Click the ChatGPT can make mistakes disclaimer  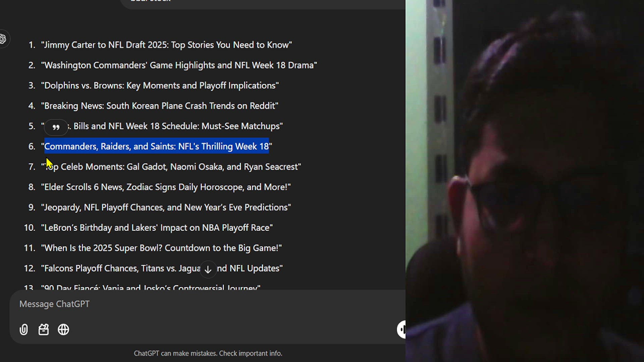[208, 353]
